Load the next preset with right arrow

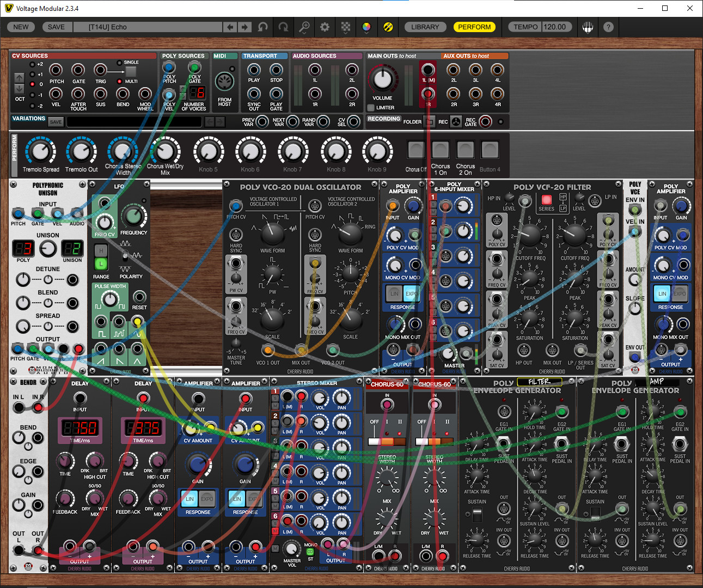(x=245, y=27)
